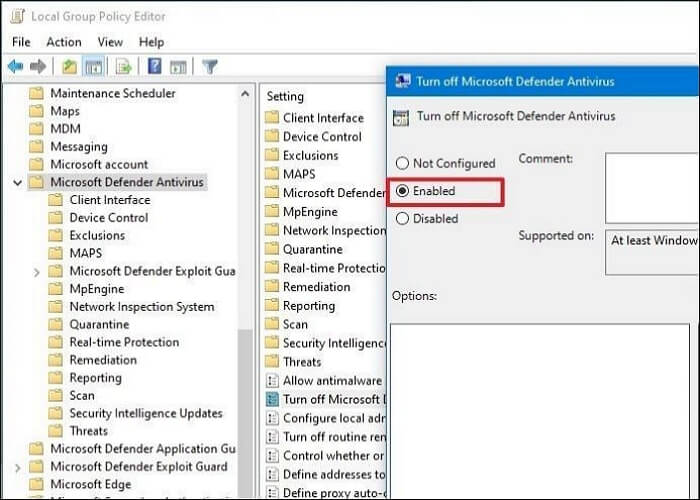Click the left tree pane vertical scrollbar
The height and width of the screenshot is (500, 700).
[x=244, y=300]
